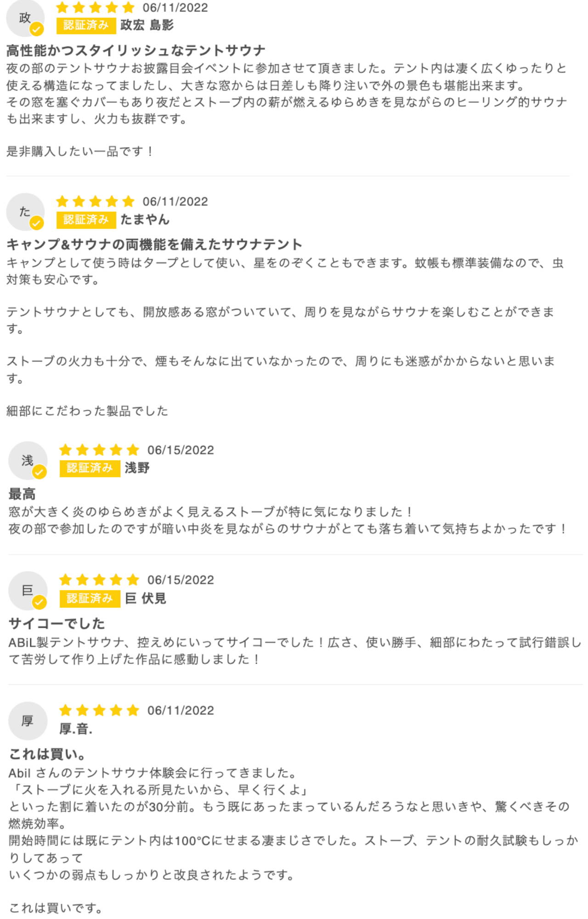
Task: Open the review titled キャンプ&サウナの両機能を備えたサウナテント
Action: (x=154, y=244)
